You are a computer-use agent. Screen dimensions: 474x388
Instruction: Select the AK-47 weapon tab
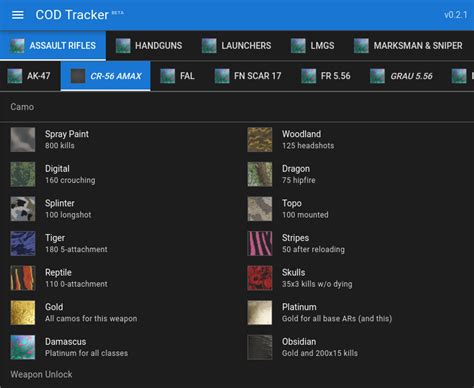[29, 76]
